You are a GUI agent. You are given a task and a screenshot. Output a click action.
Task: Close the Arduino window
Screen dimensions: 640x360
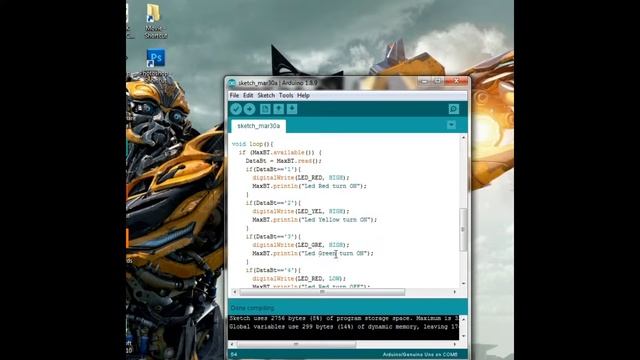point(456,82)
